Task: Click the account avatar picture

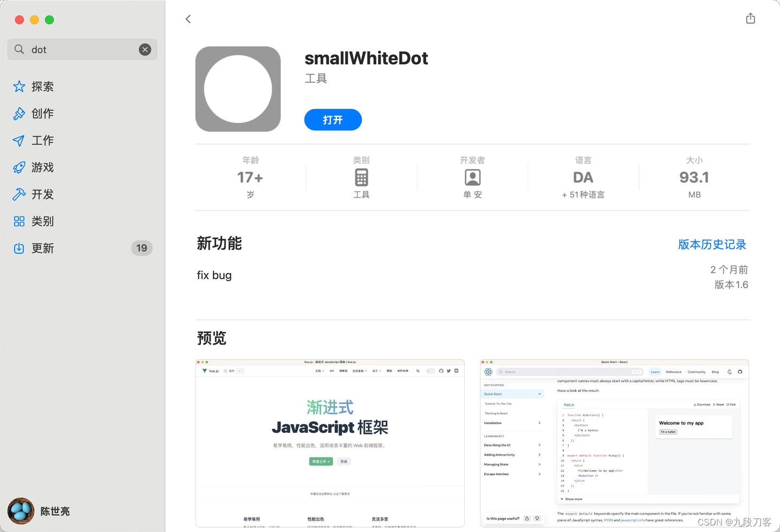Action: [x=21, y=511]
